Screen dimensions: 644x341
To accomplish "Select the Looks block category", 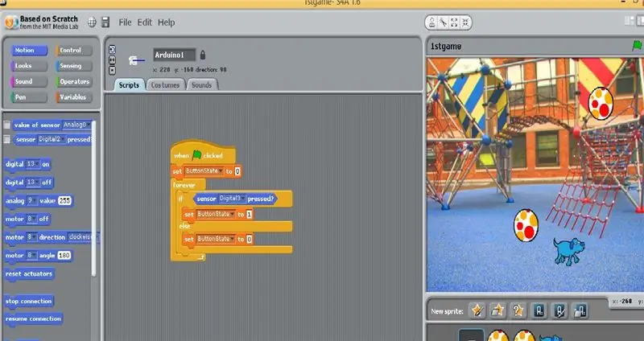I will pos(29,66).
